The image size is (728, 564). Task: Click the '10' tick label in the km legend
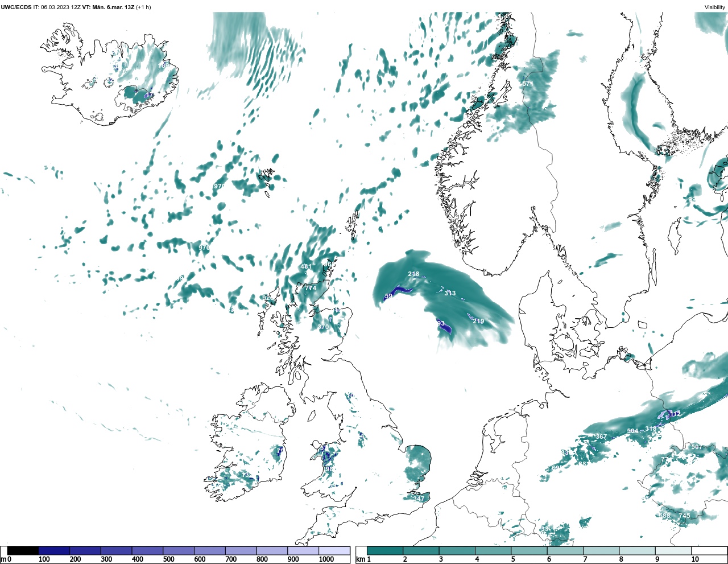(695, 559)
